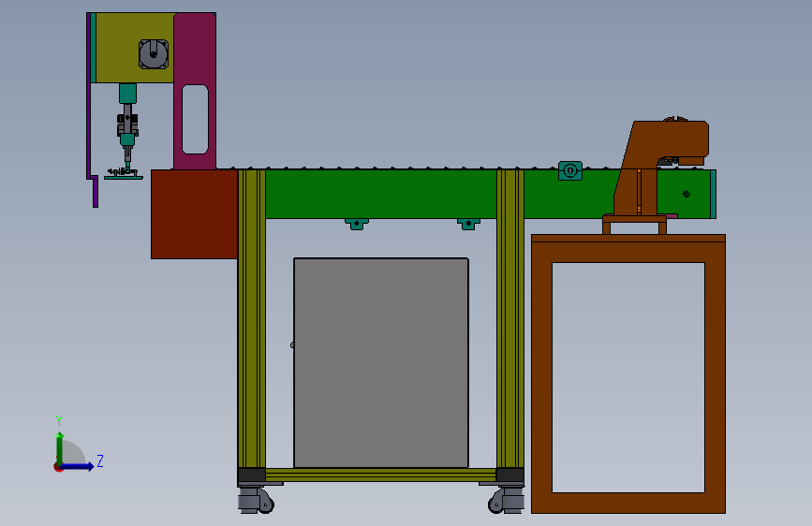Click the gray motor flange on olive box
Image resolution: width=812 pixels, height=526 pixels.
tap(154, 54)
